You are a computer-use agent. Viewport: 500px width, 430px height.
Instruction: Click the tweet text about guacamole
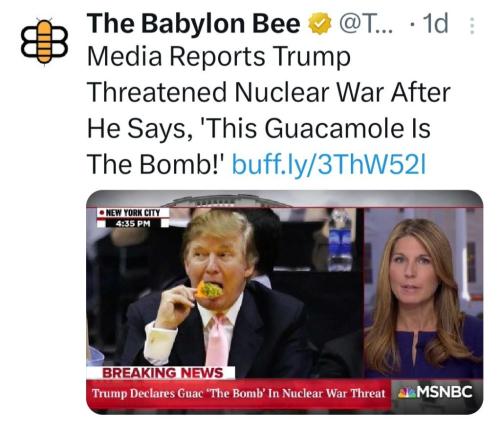268,111
